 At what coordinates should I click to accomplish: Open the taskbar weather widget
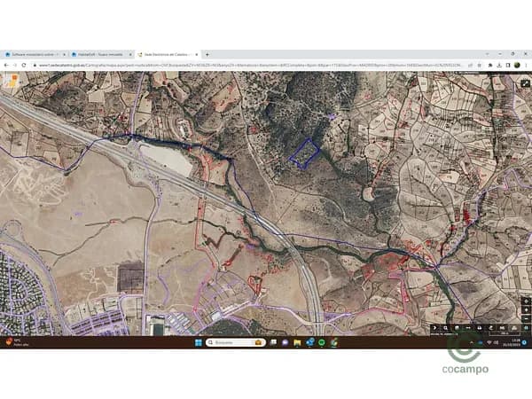tap(13, 342)
